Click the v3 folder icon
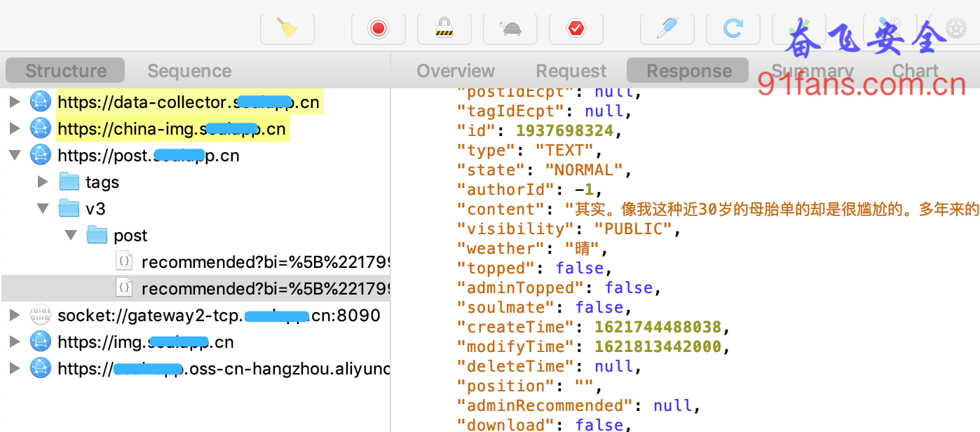 pyautogui.click(x=69, y=209)
